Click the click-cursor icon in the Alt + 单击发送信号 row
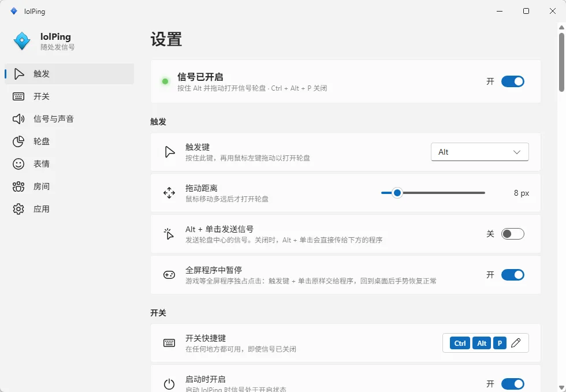Image resolution: width=566 pixels, height=392 pixels. click(x=169, y=234)
